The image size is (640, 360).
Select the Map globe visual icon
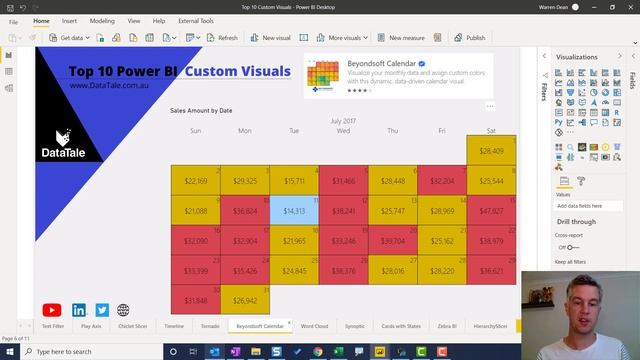pos(559,102)
